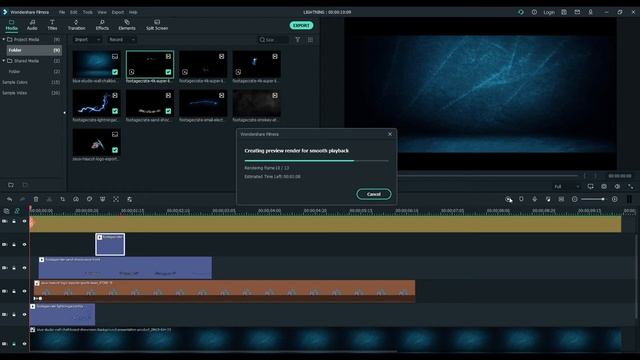
Task: Click the zoom in plus icon
Action: coord(615,199)
